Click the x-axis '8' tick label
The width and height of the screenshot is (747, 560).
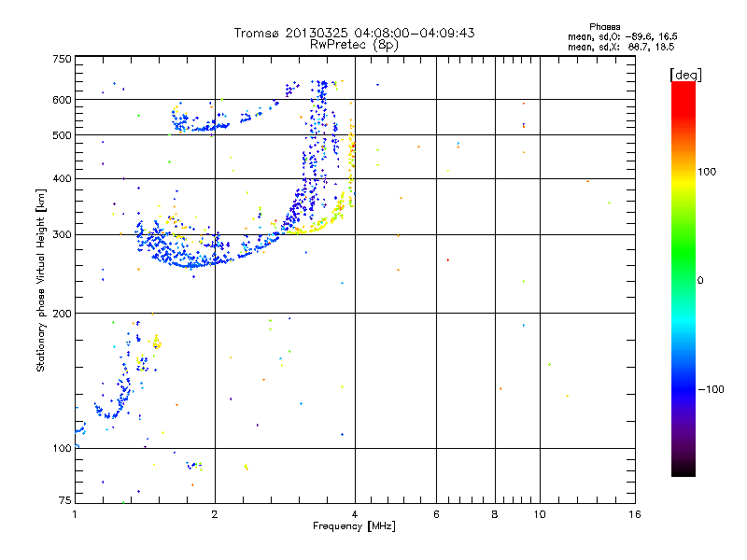(495, 514)
